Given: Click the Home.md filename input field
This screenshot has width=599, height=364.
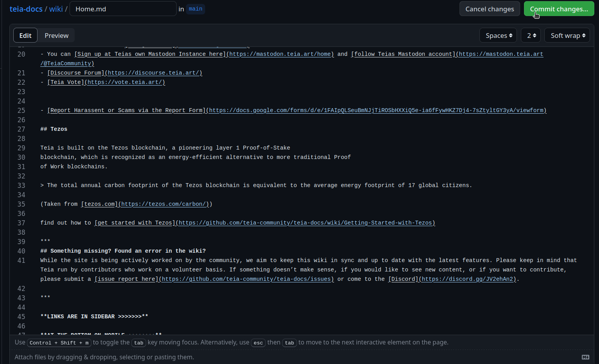Looking at the screenshot, I should (123, 9).
